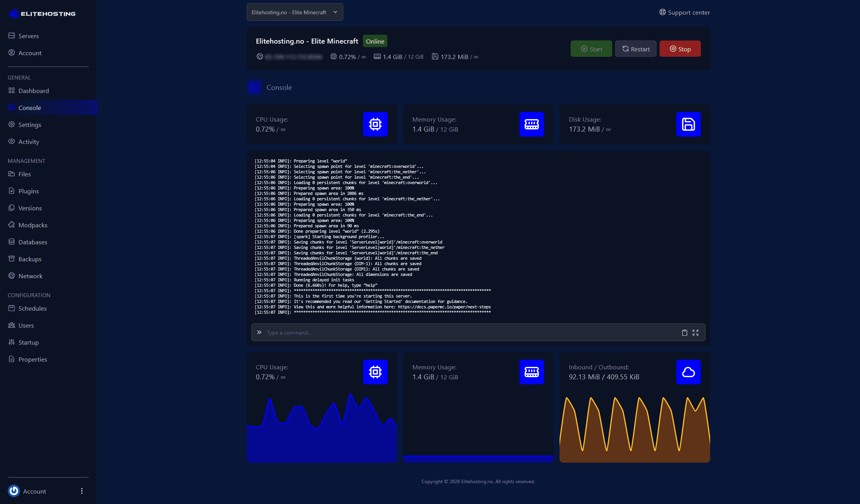Open the Properties sidebar link
The image size is (860, 504).
tap(48, 359)
